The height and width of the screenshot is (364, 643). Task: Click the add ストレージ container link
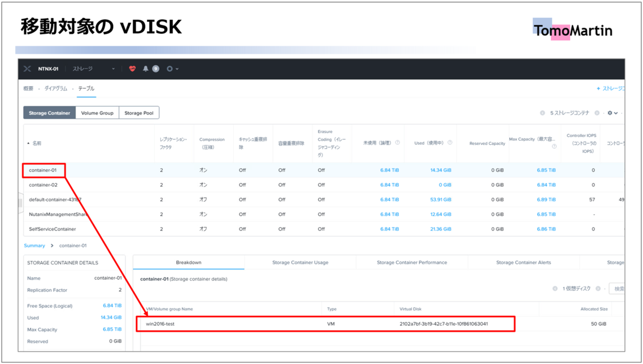click(x=611, y=88)
